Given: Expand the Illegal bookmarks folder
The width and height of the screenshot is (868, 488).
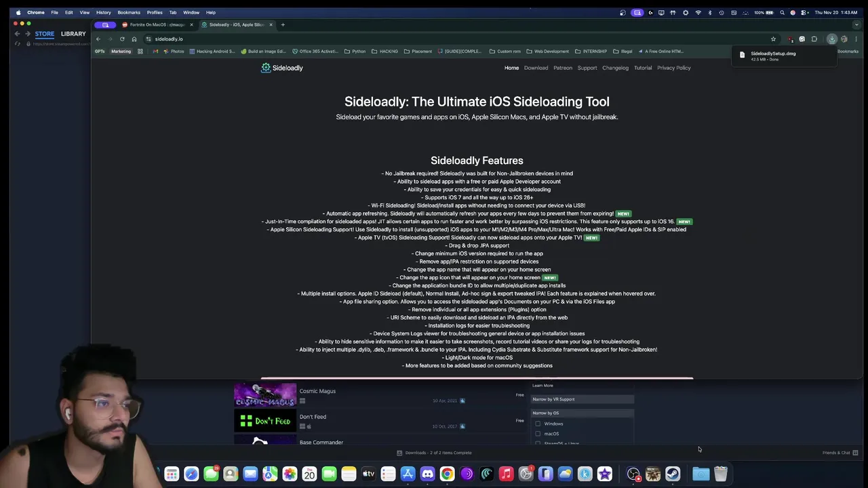Looking at the screenshot, I should (623, 52).
